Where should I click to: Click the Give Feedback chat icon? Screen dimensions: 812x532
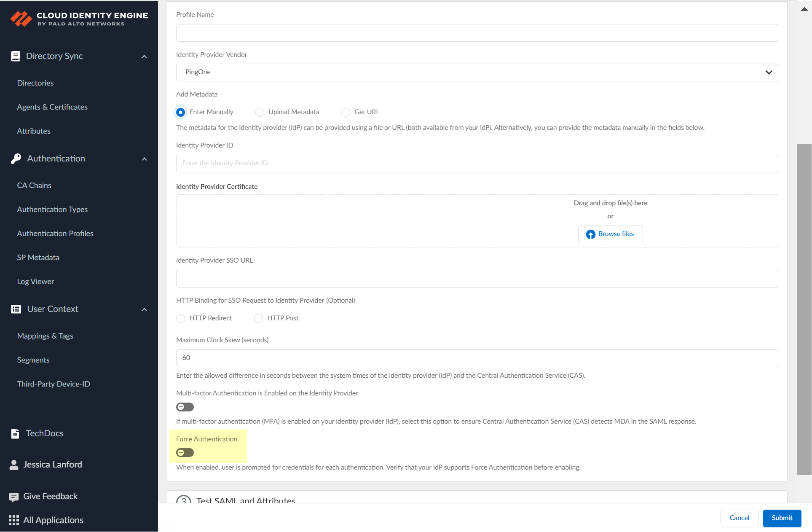coord(14,497)
